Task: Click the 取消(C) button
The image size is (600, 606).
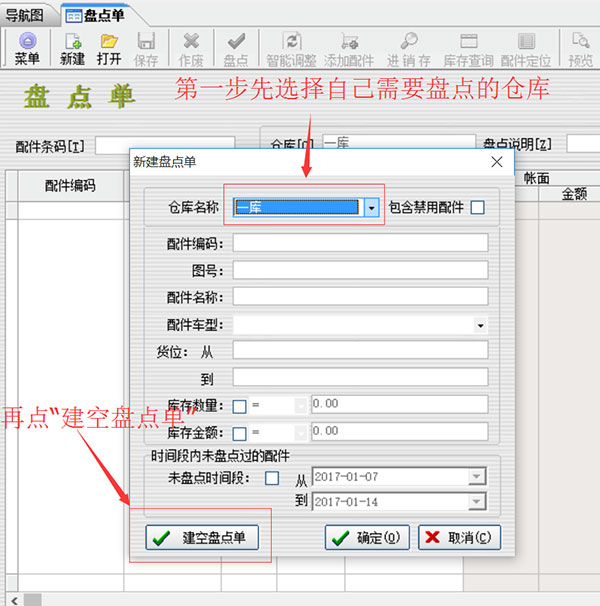Action: click(x=459, y=538)
